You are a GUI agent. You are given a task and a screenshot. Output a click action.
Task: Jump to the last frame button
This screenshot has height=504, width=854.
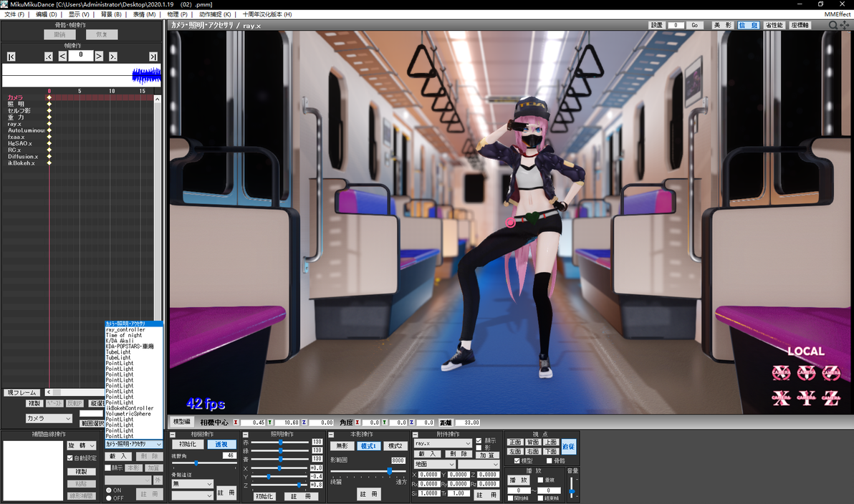153,57
